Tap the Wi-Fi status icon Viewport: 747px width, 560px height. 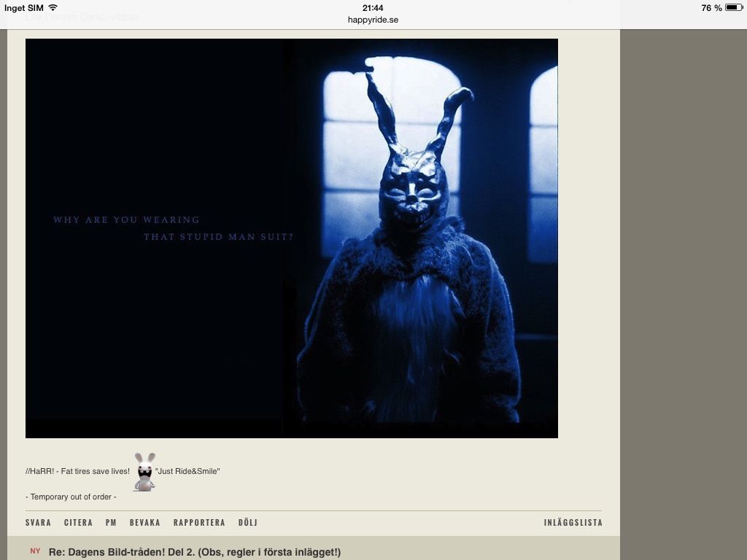tap(53, 7)
